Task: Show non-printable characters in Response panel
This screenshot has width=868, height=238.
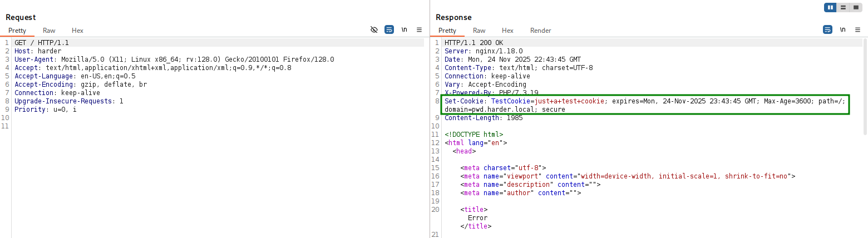Action: coord(842,30)
